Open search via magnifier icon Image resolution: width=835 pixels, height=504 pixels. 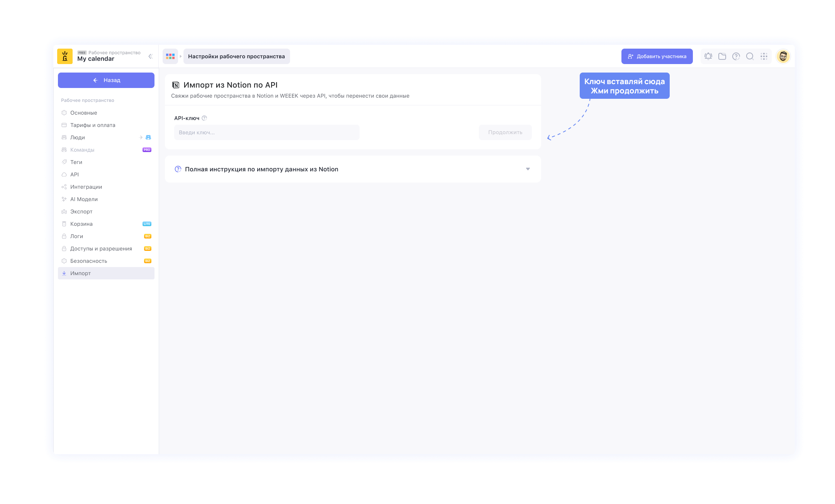click(750, 56)
